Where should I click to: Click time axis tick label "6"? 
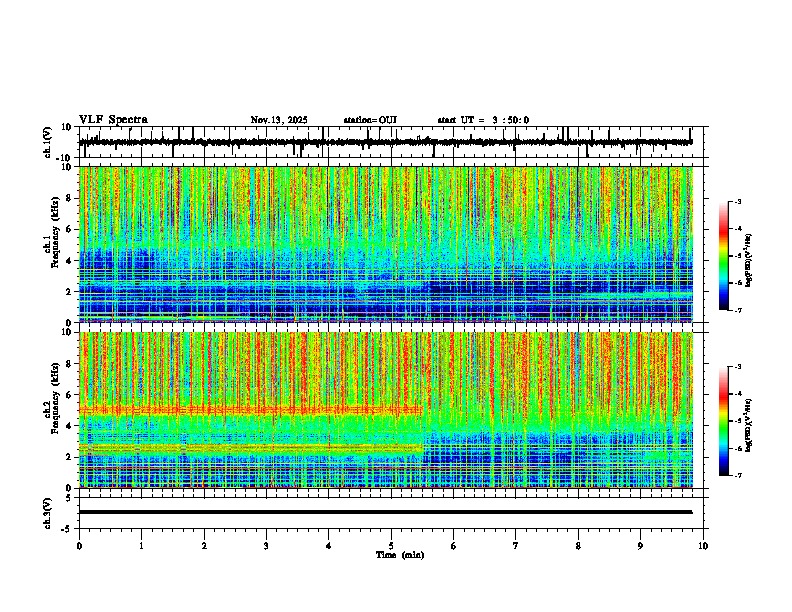coord(454,546)
